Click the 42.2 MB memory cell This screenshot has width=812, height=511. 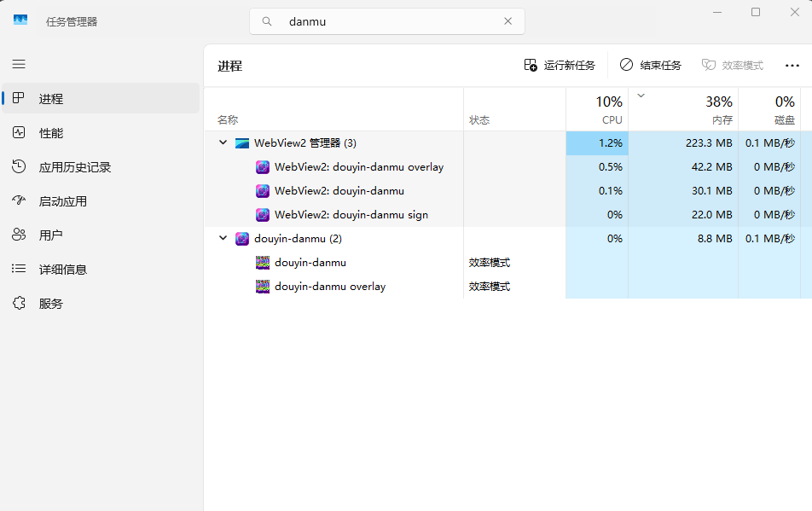(683, 166)
